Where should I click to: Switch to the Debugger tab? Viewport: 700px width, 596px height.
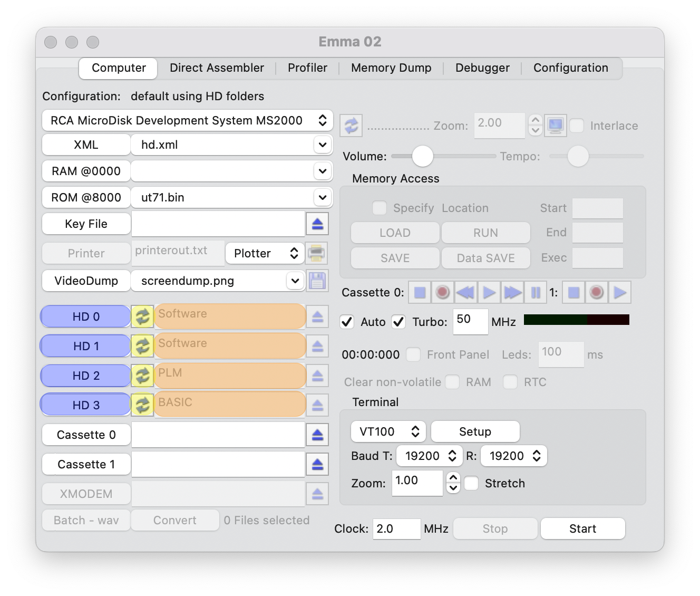point(482,68)
